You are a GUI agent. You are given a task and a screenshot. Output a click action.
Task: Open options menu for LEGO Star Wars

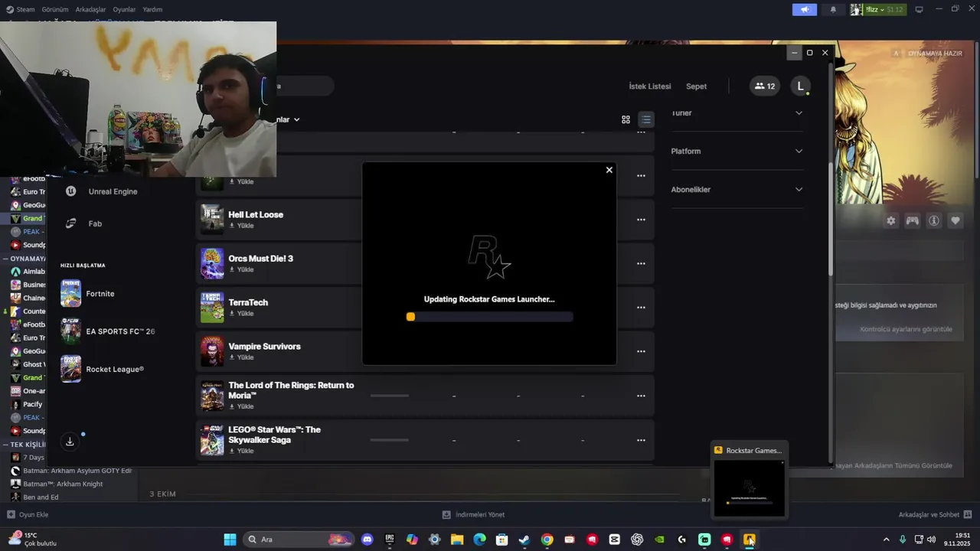[x=641, y=440]
